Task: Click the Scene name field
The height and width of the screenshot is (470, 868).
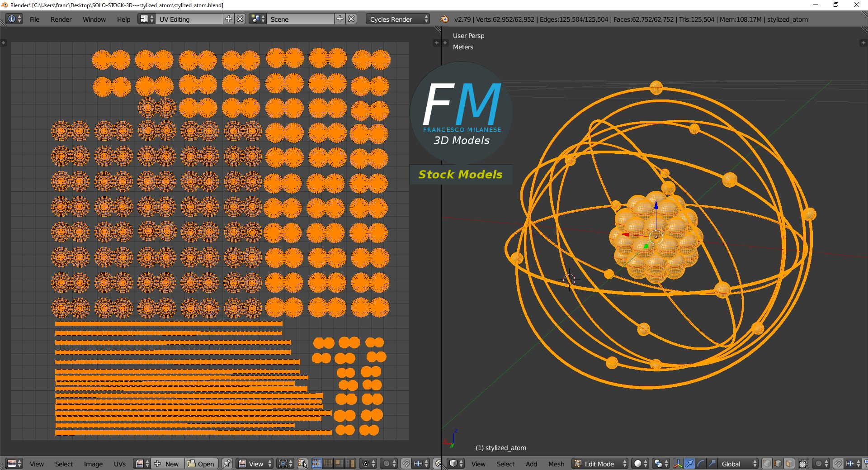Action: pyautogui.click(x=301, y=19)
